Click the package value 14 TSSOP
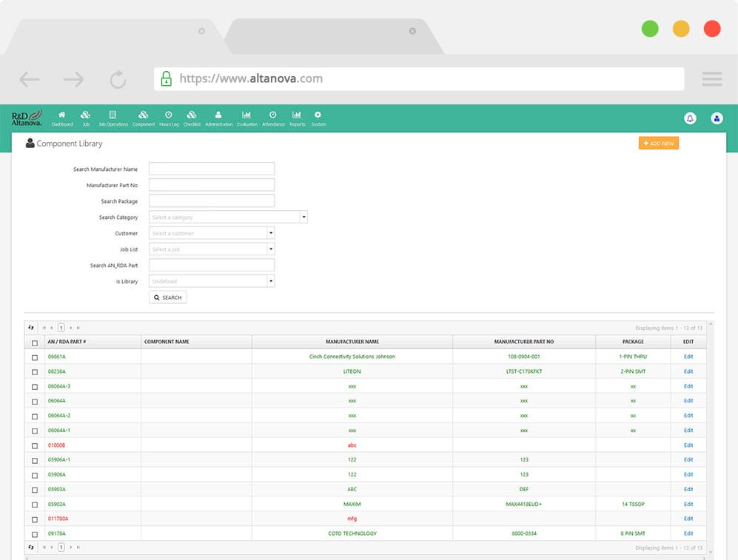The height and width of the screenshot is (560, 738). [633, 504]
